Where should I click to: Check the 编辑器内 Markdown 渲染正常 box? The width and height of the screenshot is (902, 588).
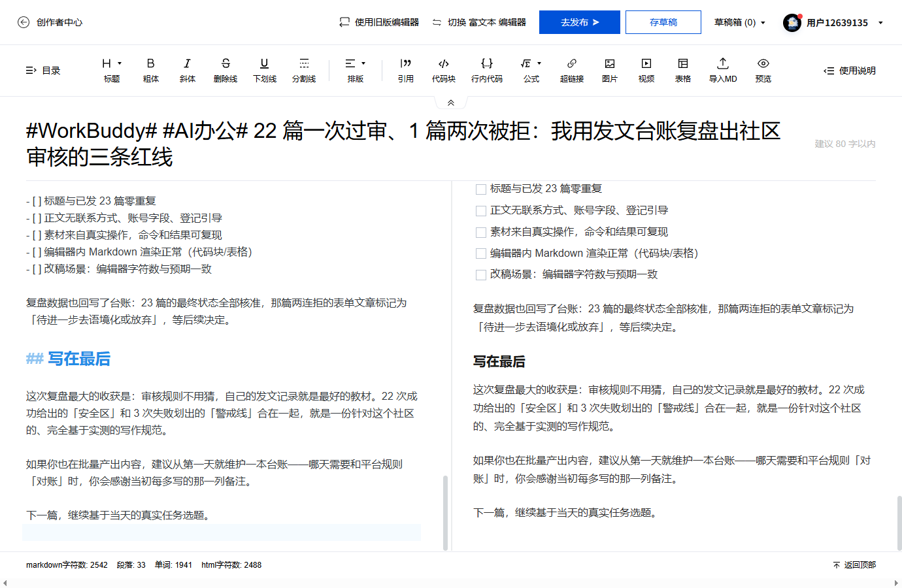point(481,253)
